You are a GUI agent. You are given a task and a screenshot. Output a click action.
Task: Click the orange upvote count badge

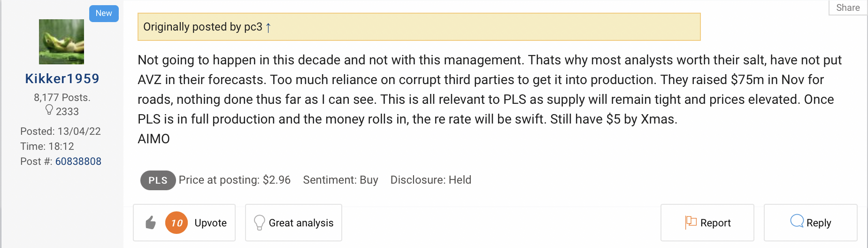tap(177, 223)
